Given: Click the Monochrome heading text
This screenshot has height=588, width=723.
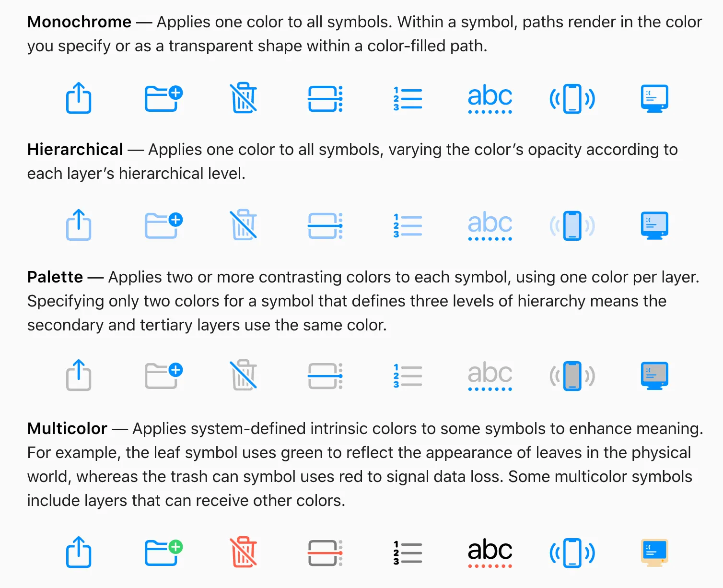Looking at the screenshot, I should click(79, 22).
